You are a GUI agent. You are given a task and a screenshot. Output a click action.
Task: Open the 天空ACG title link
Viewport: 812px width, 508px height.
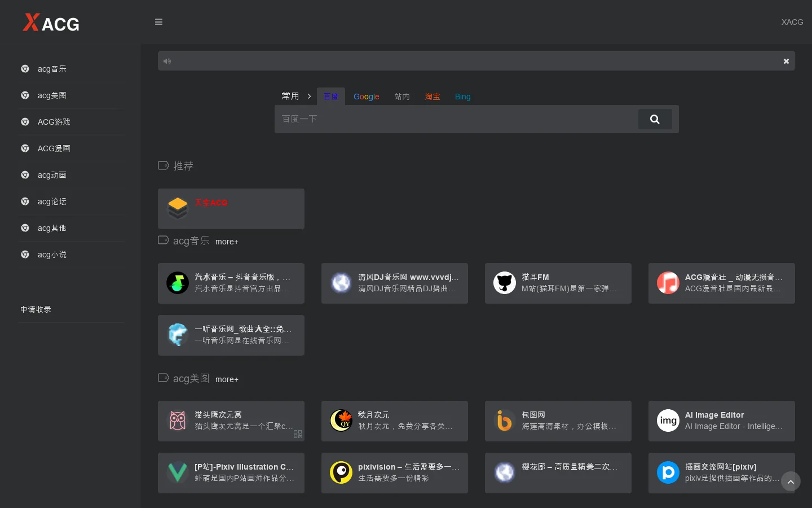pos(211,202)
